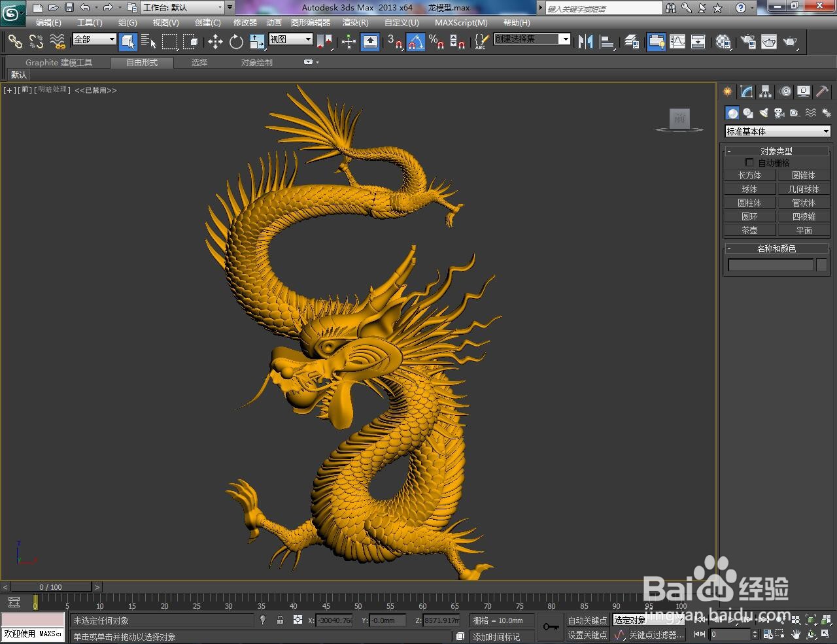Click the pink MAXScript listener box
Screen dimensions: 837x644
pos(33,620)
